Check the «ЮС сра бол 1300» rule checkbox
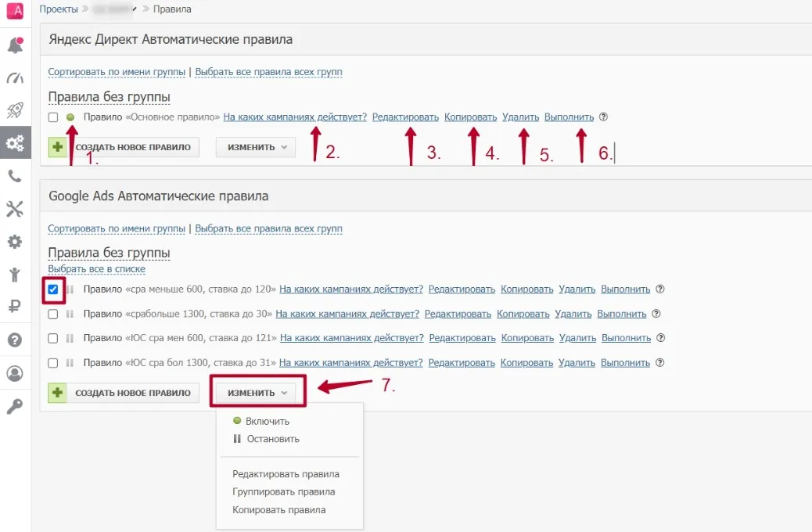The height and width of the screenshot is (532, 812). tap(53, 362)
